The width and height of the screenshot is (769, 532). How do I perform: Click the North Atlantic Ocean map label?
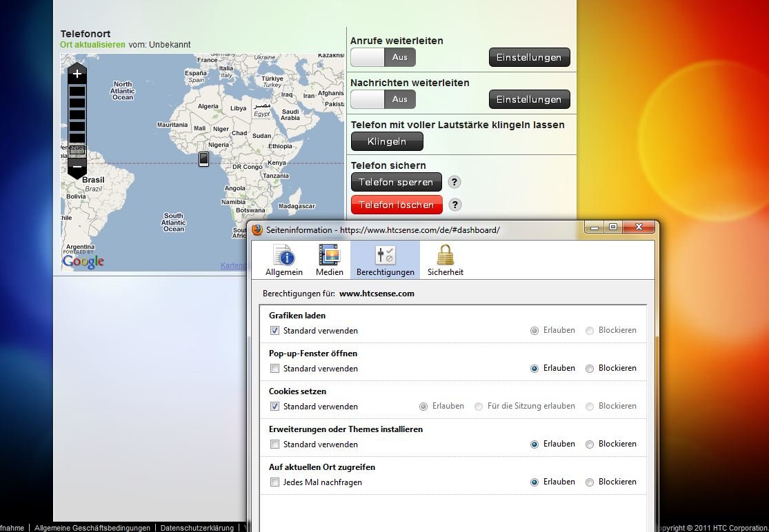click(122, 91)
